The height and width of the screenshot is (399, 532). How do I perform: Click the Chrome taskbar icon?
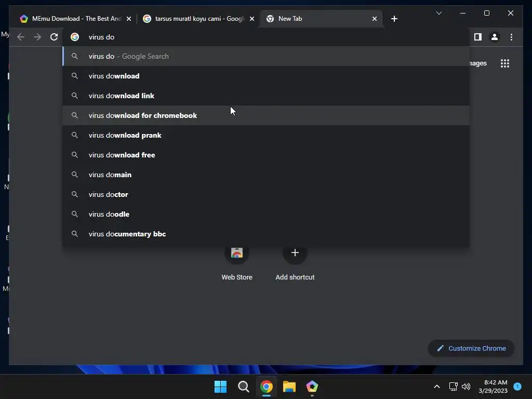click(x=267, y=387)
